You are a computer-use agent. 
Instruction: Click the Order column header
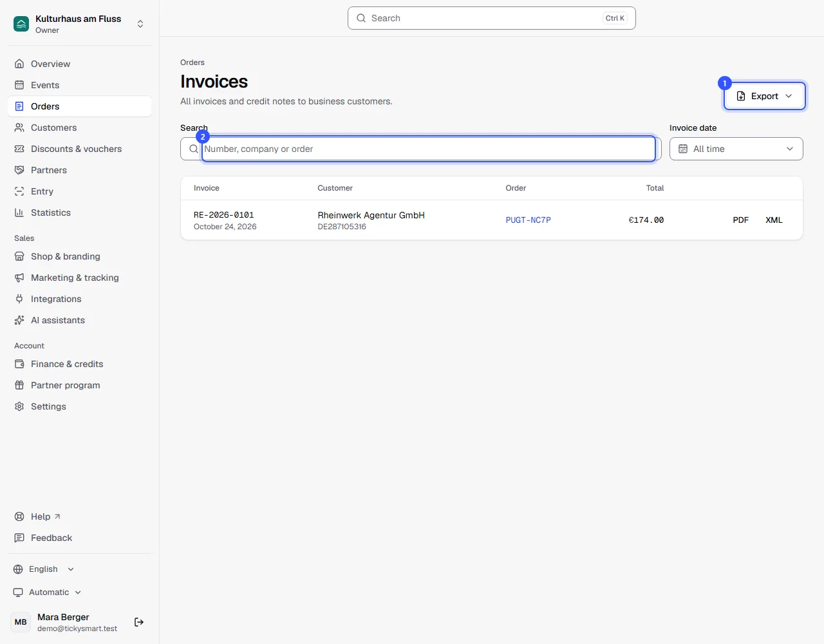(516, 188)
